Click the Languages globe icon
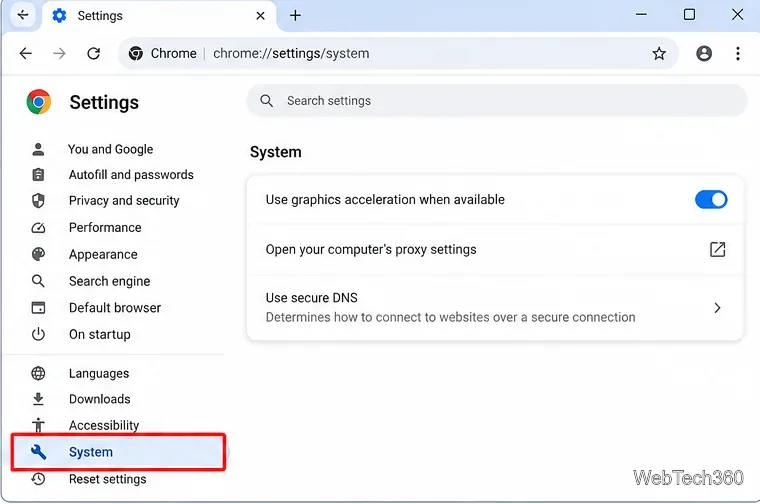The width and height of the screenshot is (760, 504). pos(38,373)
